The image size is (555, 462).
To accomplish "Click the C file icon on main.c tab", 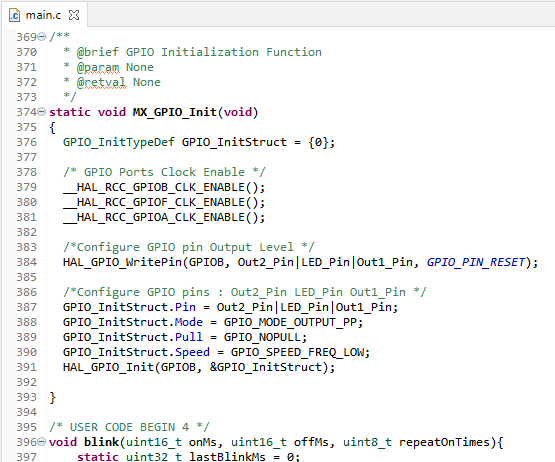I will point(15,15).
